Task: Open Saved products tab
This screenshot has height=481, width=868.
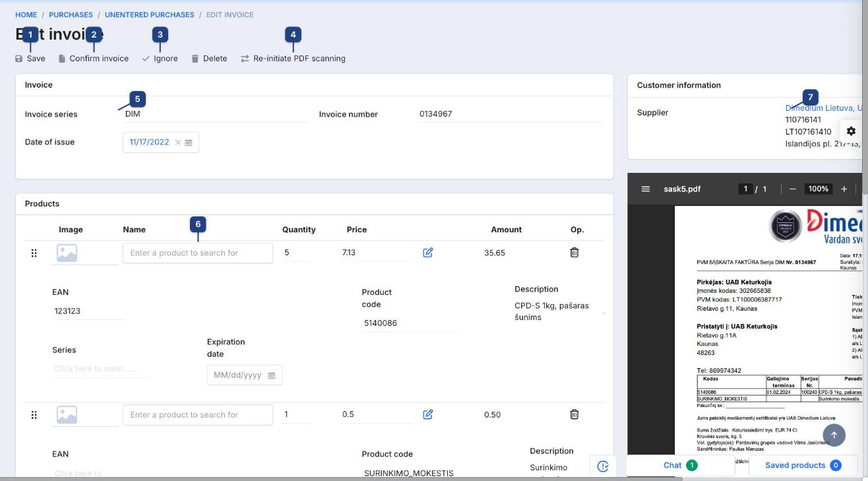Action: tap(803, 465)
